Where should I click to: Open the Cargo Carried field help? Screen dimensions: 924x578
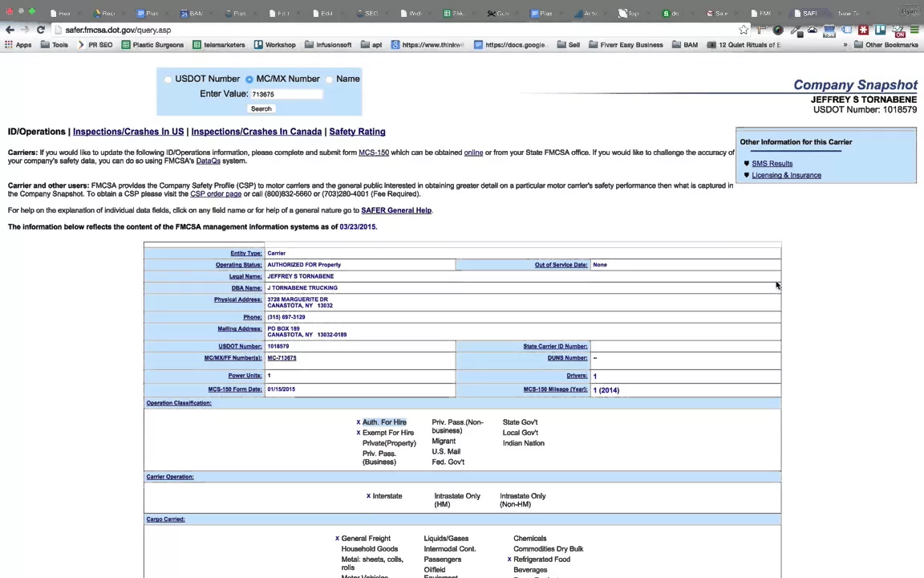165,519
